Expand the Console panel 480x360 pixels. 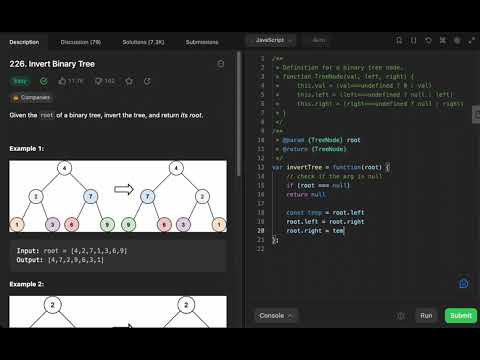275,316
